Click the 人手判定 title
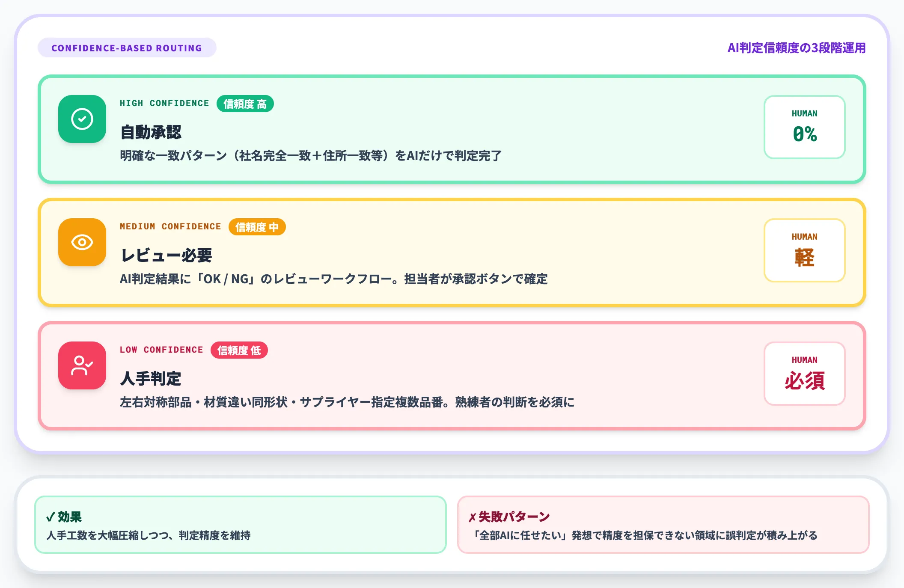This screenshot has height=588, width=904. (151, 378)
